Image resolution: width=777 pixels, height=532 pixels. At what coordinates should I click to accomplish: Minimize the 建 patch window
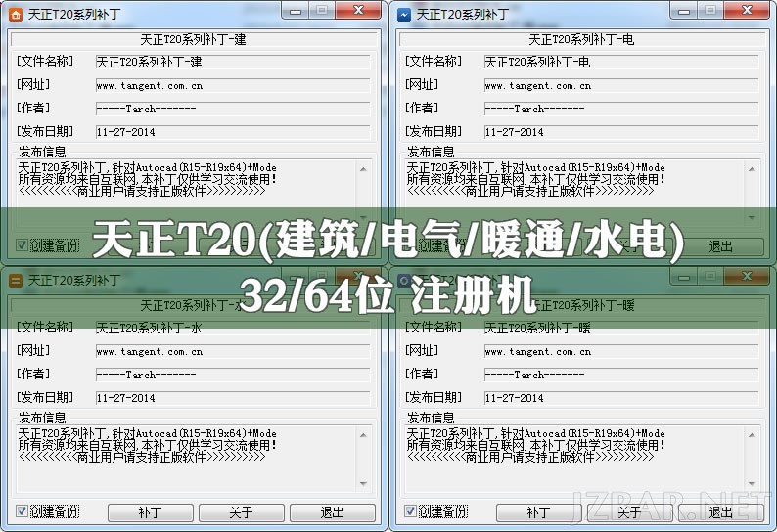click(x=296, y=11)
